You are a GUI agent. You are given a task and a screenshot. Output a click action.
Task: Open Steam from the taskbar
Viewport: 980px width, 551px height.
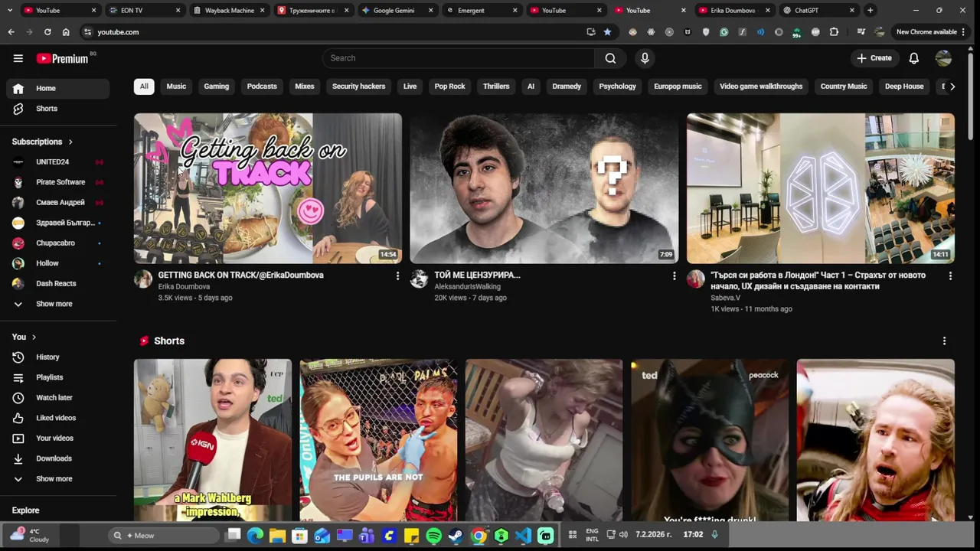(x=456, y=536)
